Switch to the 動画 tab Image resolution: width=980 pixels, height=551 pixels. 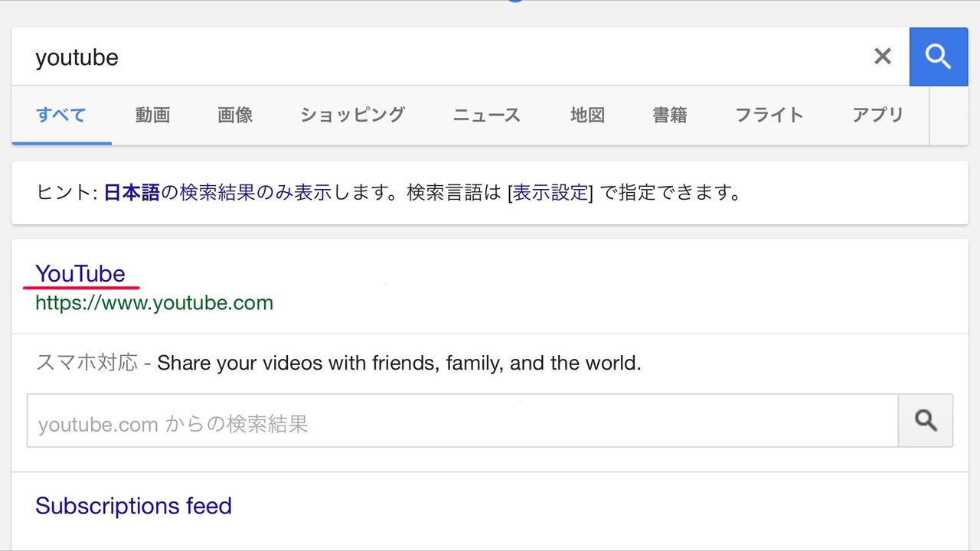point(152,115)
